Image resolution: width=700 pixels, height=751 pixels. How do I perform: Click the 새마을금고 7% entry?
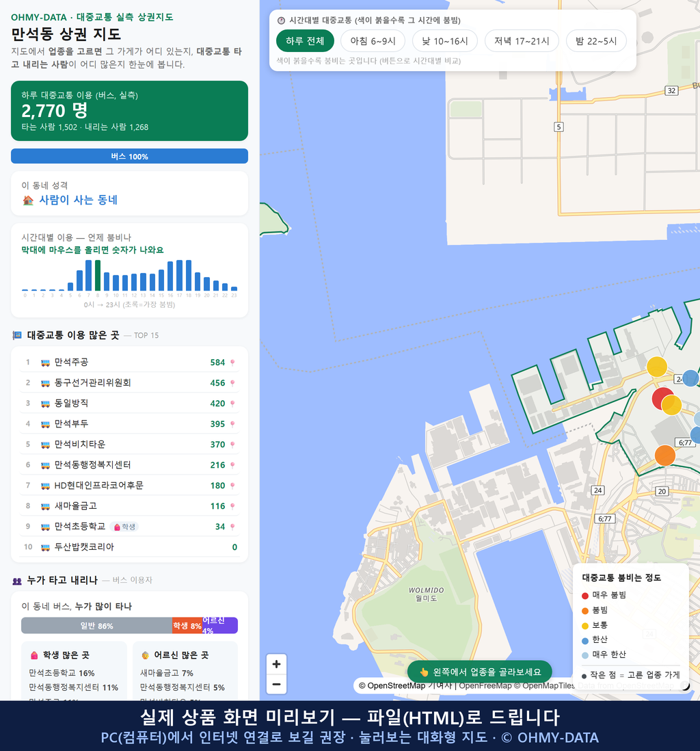167,673
